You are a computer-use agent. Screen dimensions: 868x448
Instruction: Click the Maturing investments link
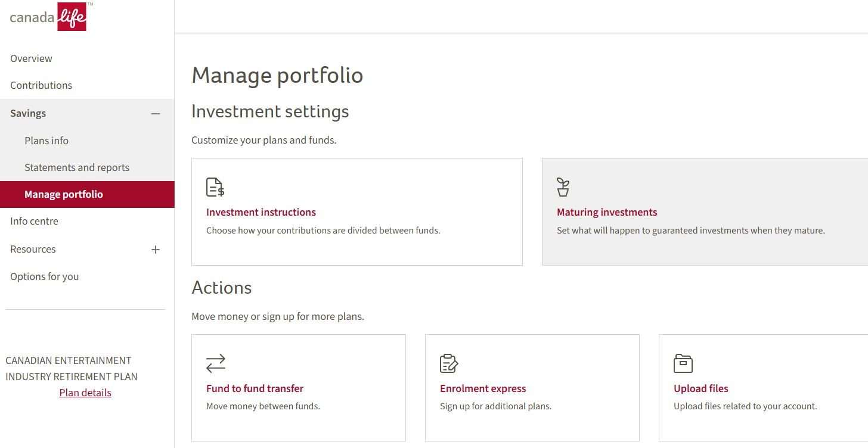[607, 212]
